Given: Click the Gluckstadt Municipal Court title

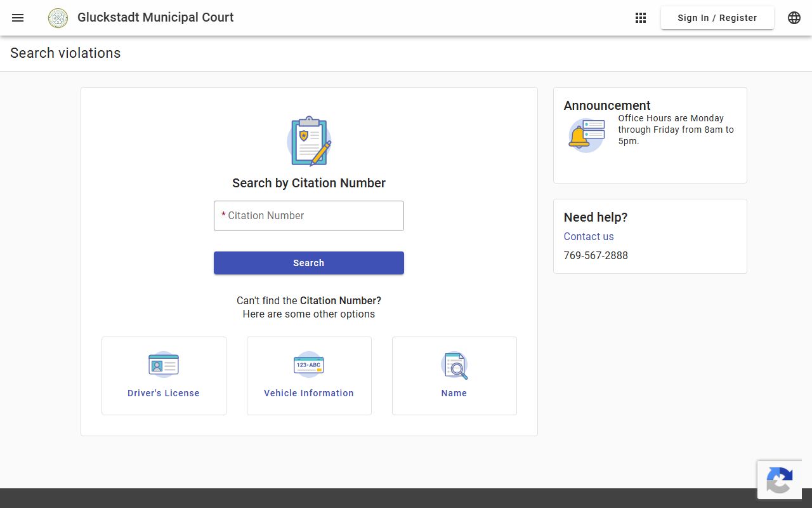Looking at the screenshot, I should tap(155, 18).
